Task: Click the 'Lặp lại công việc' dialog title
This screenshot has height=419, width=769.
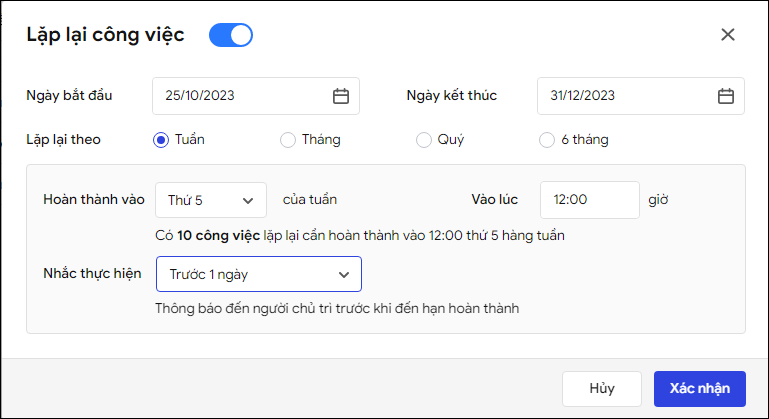Action: tap(105, 35)
